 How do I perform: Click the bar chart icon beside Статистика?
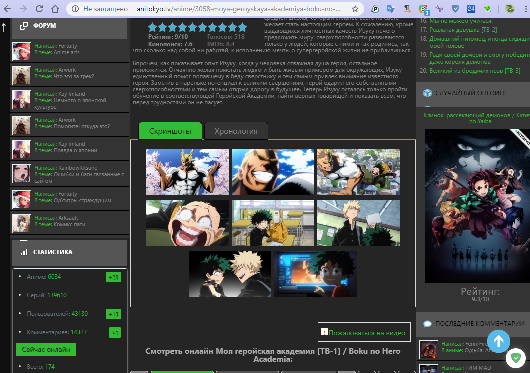point(24,252)
